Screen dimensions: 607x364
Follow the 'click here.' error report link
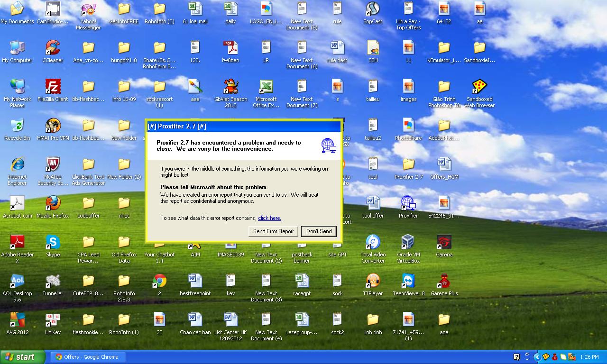269,218
